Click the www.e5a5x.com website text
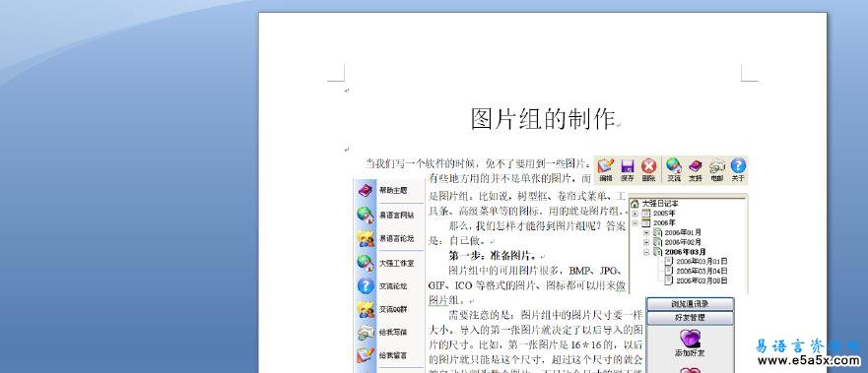Screen dimensions: 868x373 click(x=809, y=361)
